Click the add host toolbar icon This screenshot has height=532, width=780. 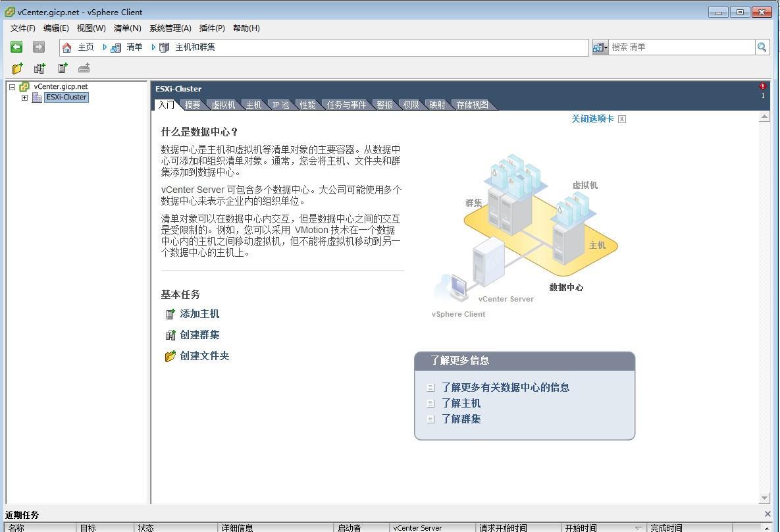pyautogui.click(x=63, y=68)
